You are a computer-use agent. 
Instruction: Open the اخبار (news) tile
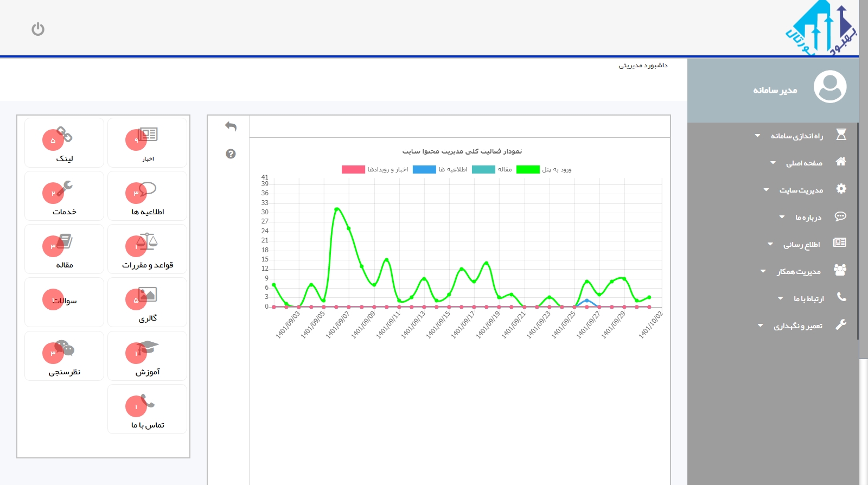[147, 143]
